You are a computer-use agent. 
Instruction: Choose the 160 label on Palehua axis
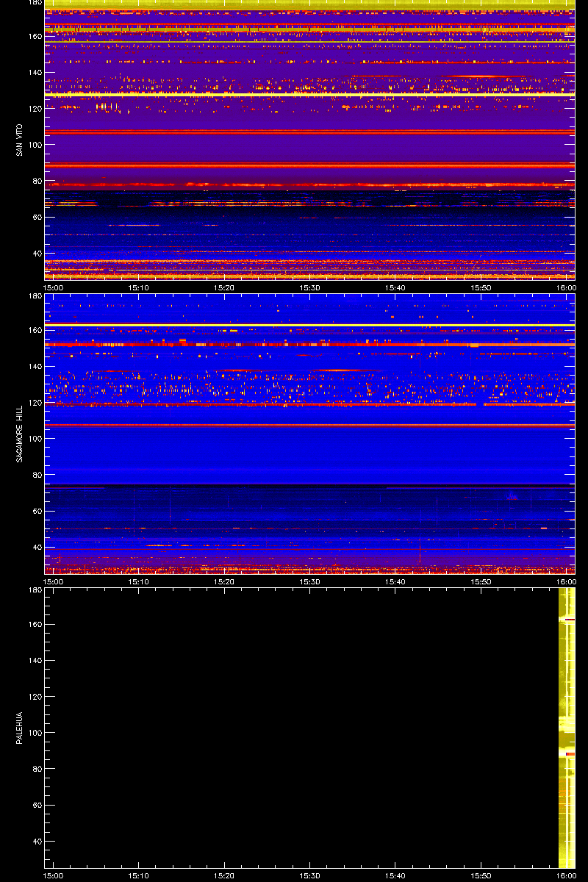pos(35,624)
